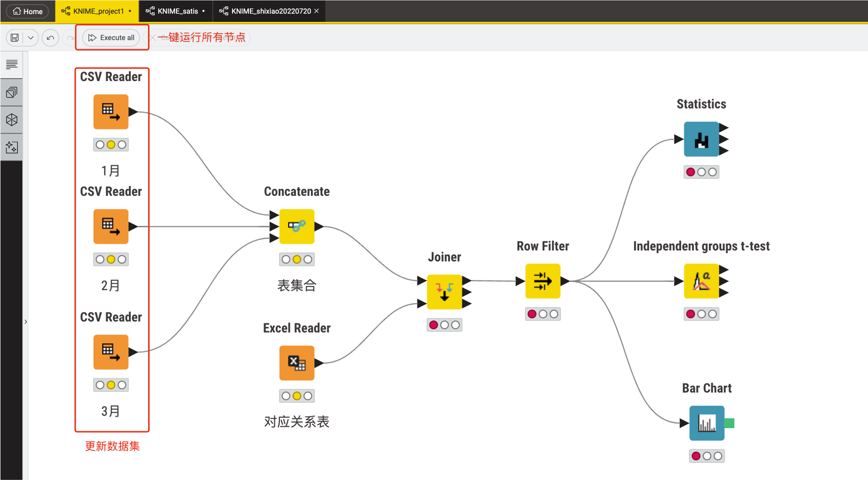Click the Statistics node title
Viewport: 868px width, 480px height.
[701, 104]
